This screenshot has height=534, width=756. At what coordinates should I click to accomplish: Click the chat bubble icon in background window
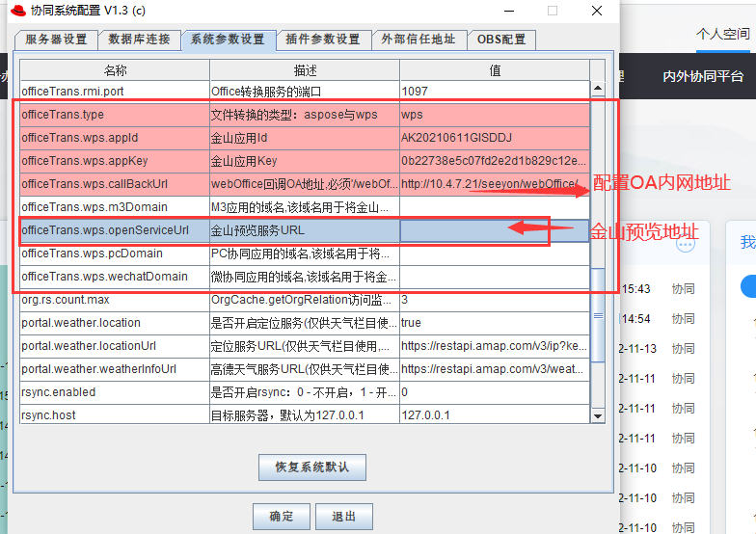click(685, 245)
